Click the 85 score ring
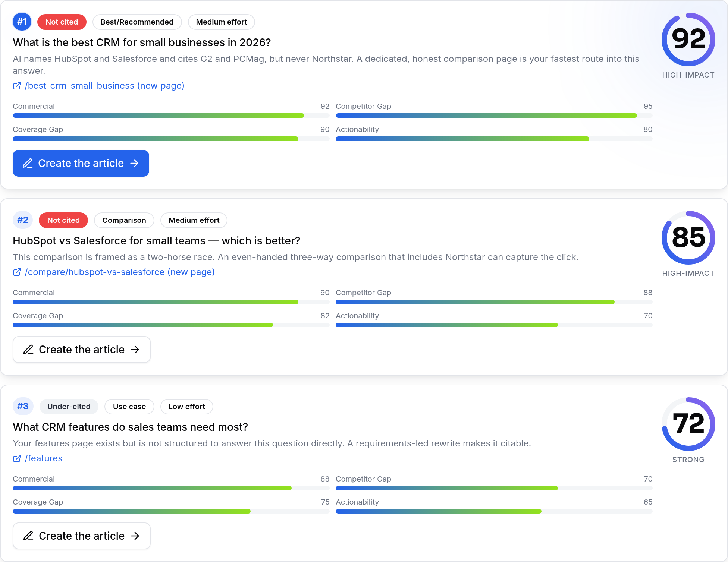The image size is (728, 562). point(688,238)
